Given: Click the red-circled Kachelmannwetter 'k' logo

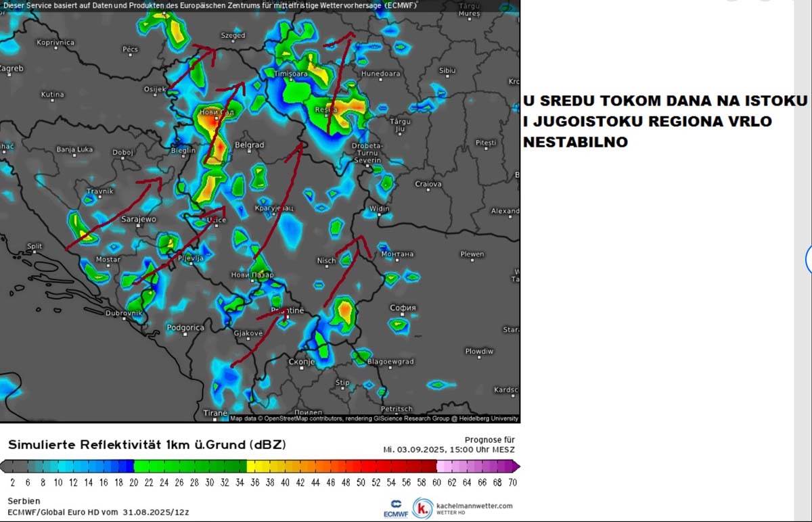Looking at the screenshot, I should coord(423,508).
